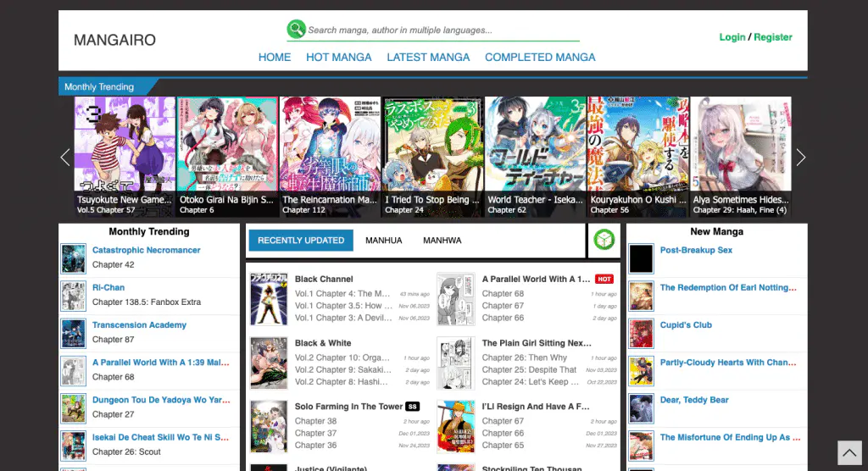The height and width of the screenshot is (471, 868).
Task: Open Alya Sometimes Hides carousel cover
Action: pos(741,157)
